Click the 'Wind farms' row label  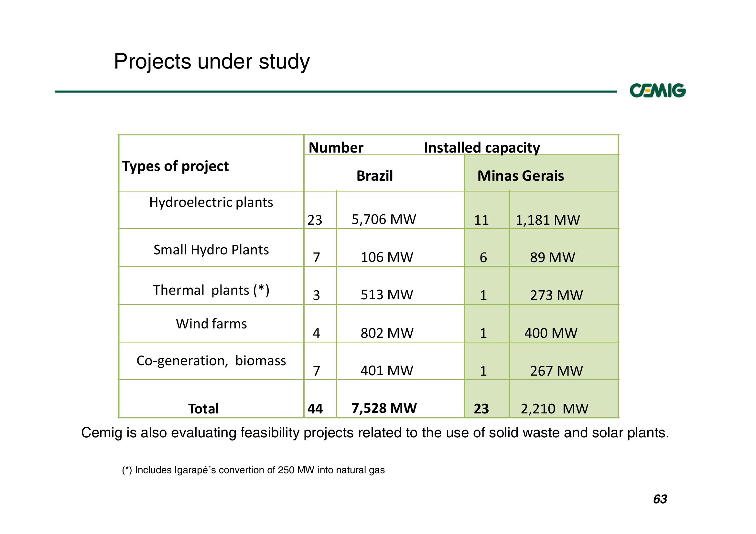211,324
